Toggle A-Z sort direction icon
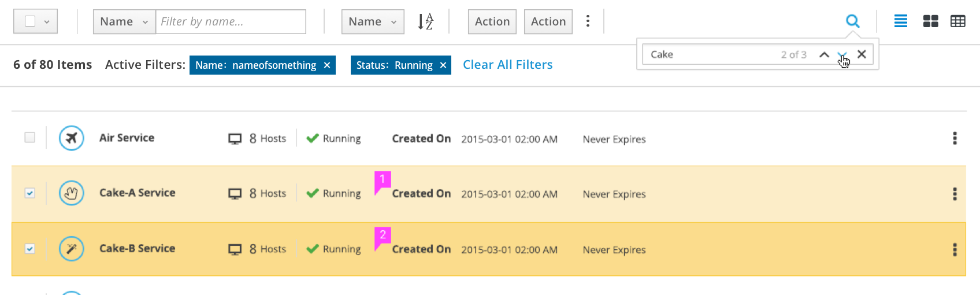Image resolution: width=980 pixels, height=295 pixels. point(425,21)
